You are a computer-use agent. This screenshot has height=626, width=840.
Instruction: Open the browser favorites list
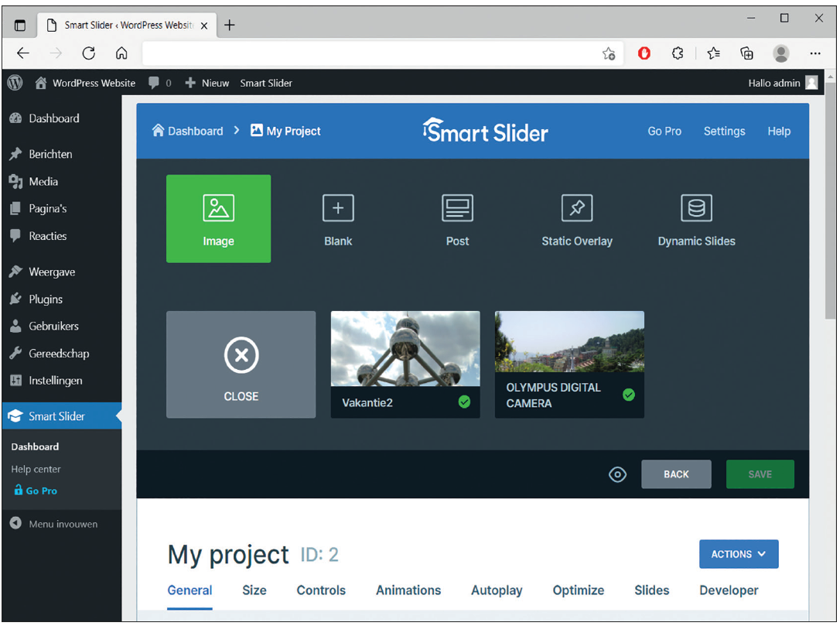(714, 53)
